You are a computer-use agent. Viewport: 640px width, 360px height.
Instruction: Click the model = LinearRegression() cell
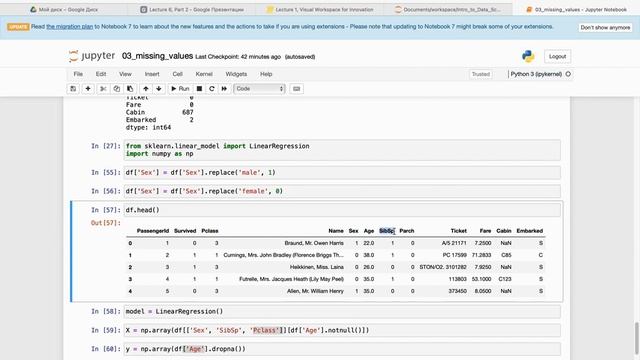pos(342,311)
